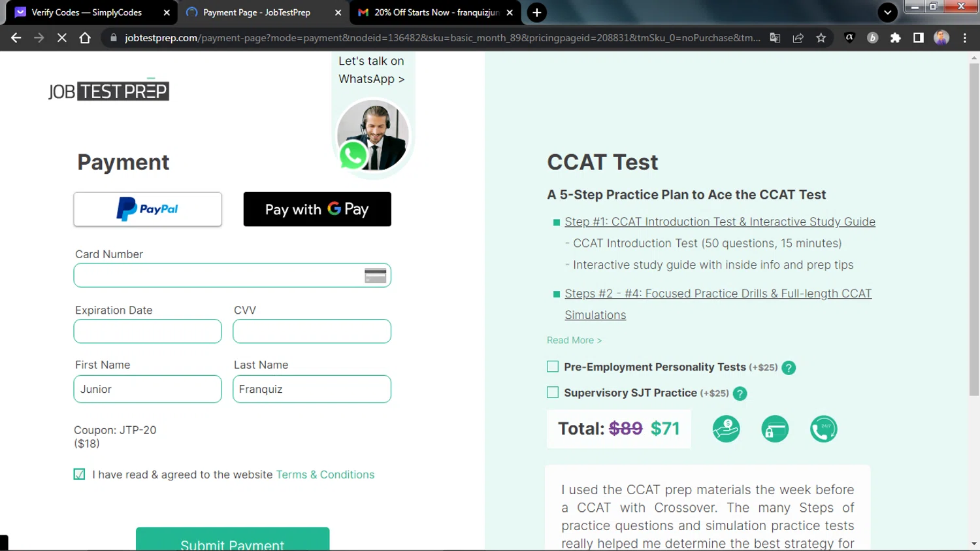
Task: Open Step #1 CCAT Introduction Test link
Action: coord(719,222)
